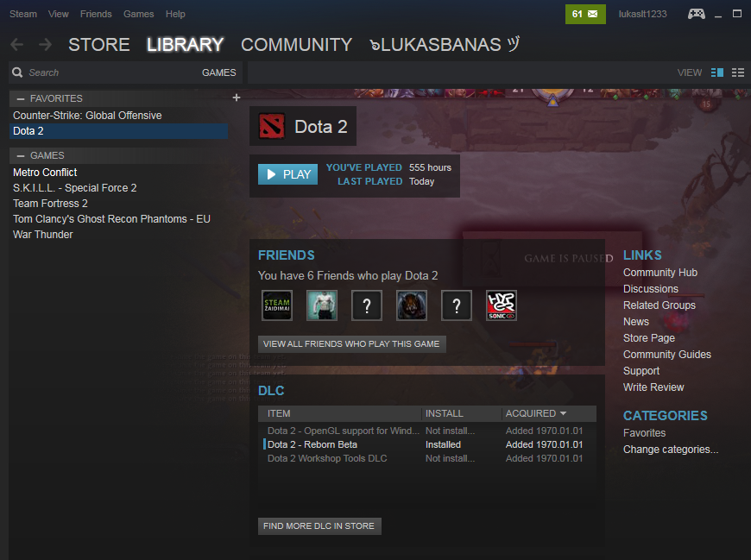Open the Steam menu
This screenshot has height=560, width=751.
23,14
